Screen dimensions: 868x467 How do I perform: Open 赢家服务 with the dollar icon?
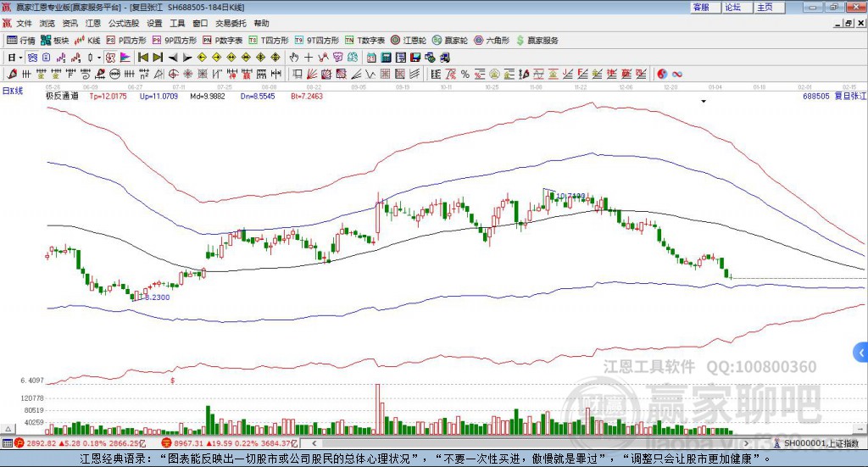(537, 41)
